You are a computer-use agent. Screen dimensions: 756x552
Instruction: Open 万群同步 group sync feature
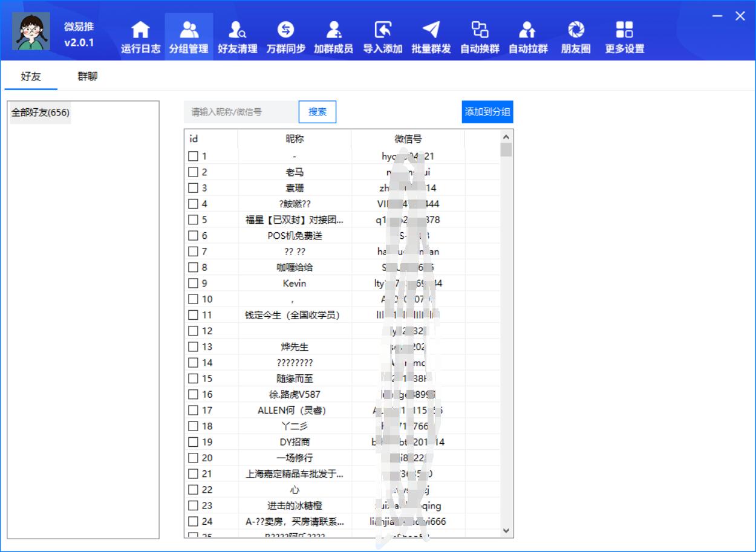click(x=285, y=33)
